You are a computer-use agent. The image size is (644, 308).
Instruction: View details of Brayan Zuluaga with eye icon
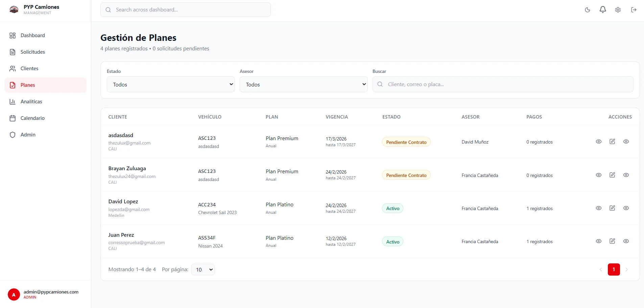click(599, 175)
